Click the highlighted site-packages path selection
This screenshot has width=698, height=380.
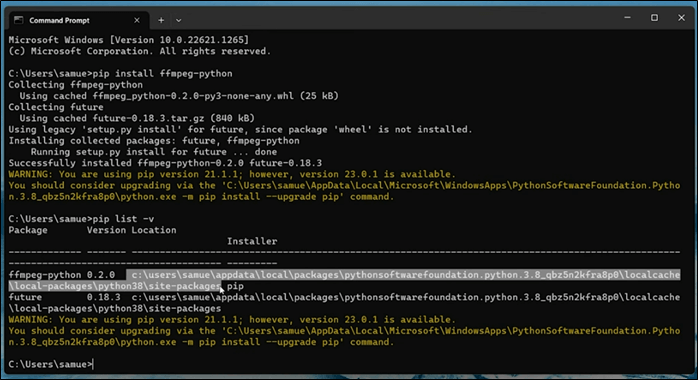click(x=345, y=280)
